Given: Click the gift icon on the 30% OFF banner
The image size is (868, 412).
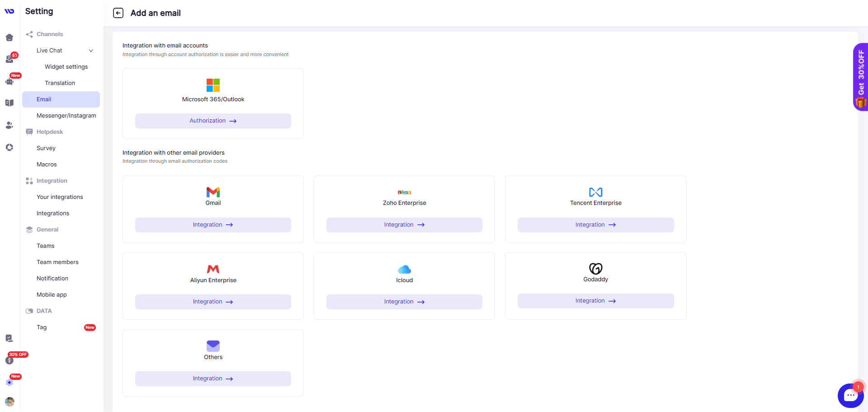Looking at the screenshot, I should pos(861,103).
